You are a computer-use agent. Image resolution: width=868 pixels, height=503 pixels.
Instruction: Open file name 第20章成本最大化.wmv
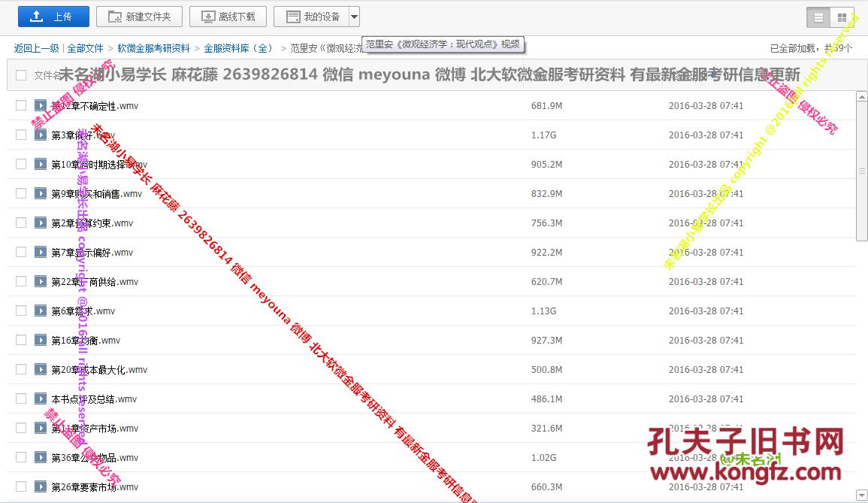point(100,370)
